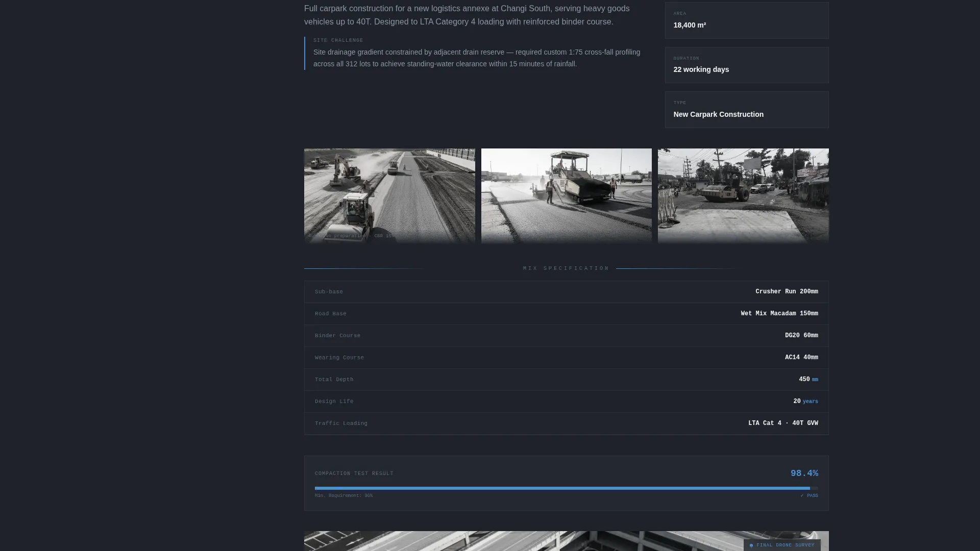Viewport: 980px width, 551px height.
Task: Click the full carpark construction description paragraph
Action: (467, 15)
